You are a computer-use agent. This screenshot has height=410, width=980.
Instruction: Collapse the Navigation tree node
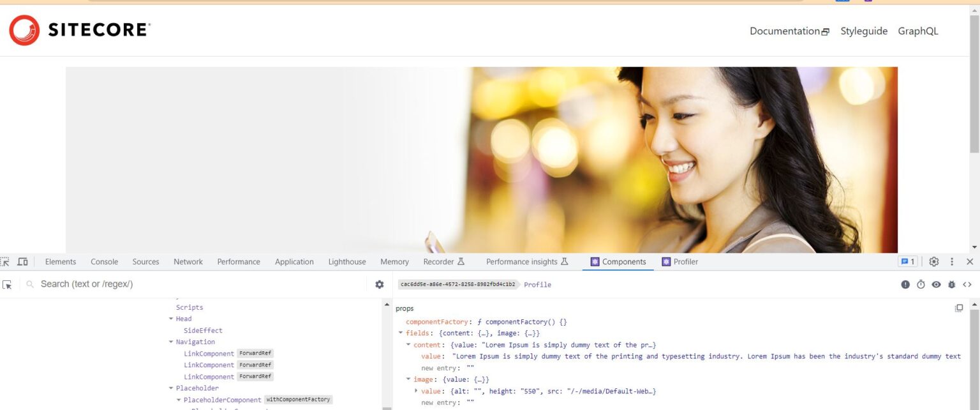click(x=170, y=342)
